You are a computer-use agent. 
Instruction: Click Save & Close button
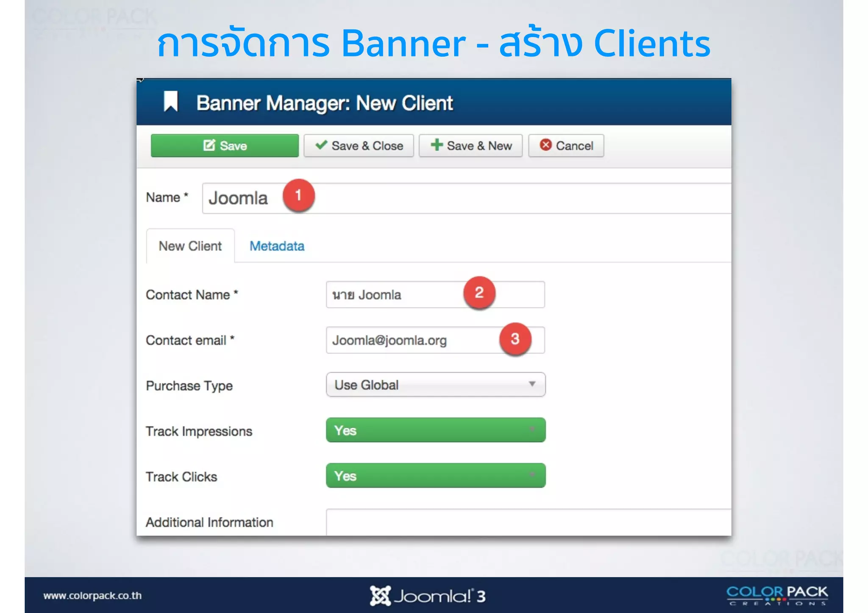[359, 146]
